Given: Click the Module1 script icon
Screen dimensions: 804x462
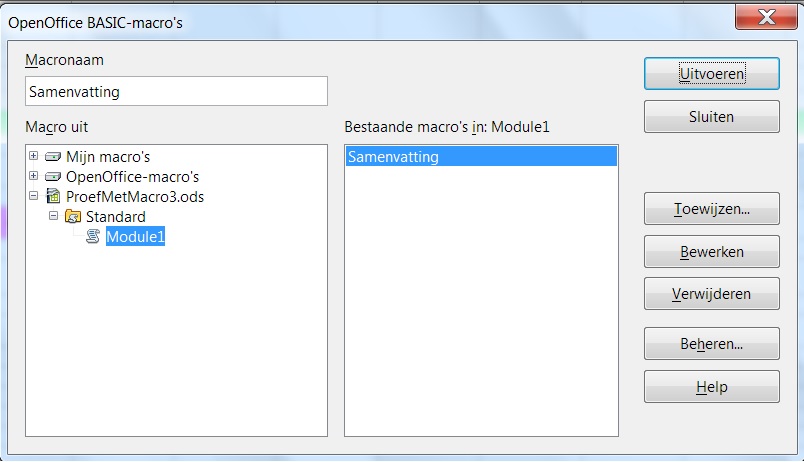Looking at the screenshot, I should [93, 237].
